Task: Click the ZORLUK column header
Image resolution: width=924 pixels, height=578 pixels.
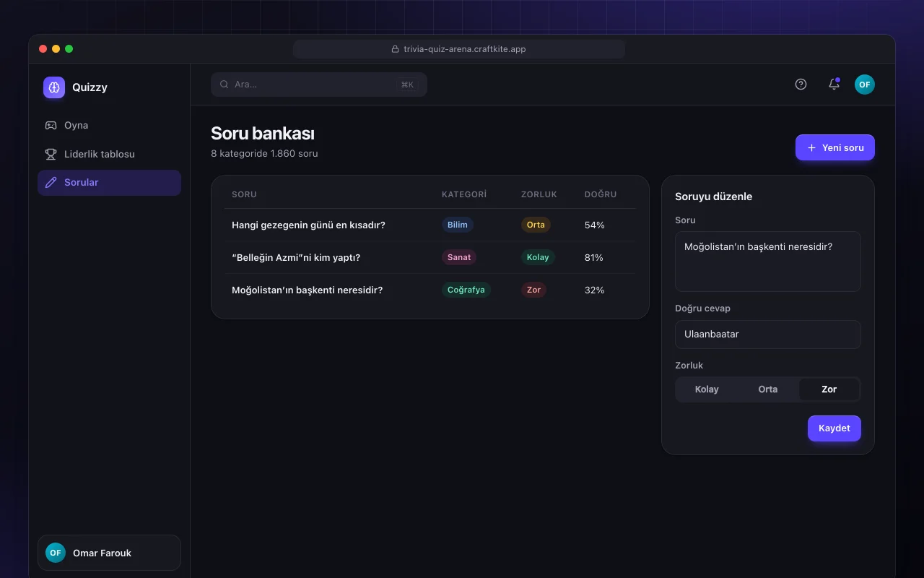Action: 539,194
